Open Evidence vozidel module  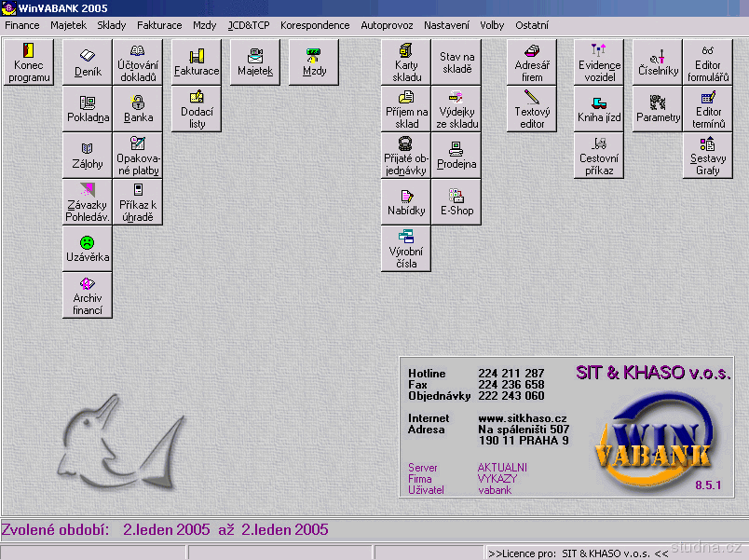(598, 62)
